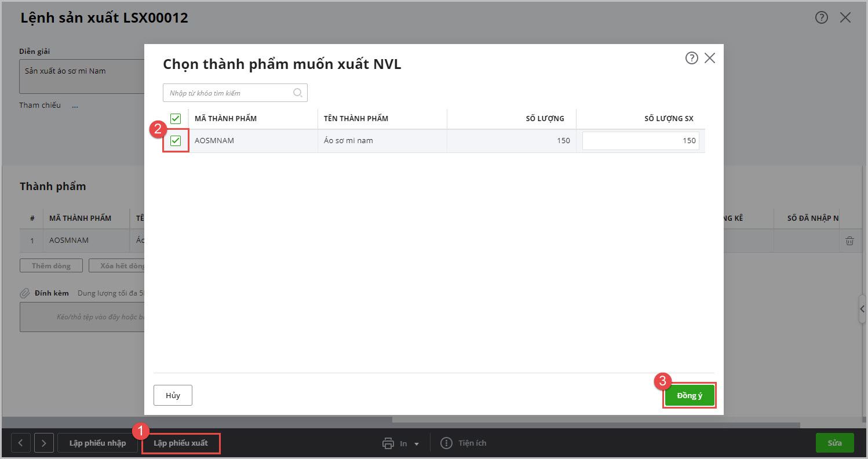Open the Tiện ích utilities icon

coord(446,443)
